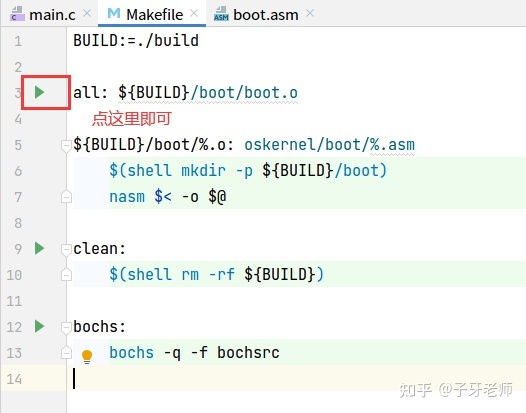The height and width of the screenshot is (413, 526).
Task: Run the 'clean' make target
Action: pyautogui.click(x=40, y=248)
